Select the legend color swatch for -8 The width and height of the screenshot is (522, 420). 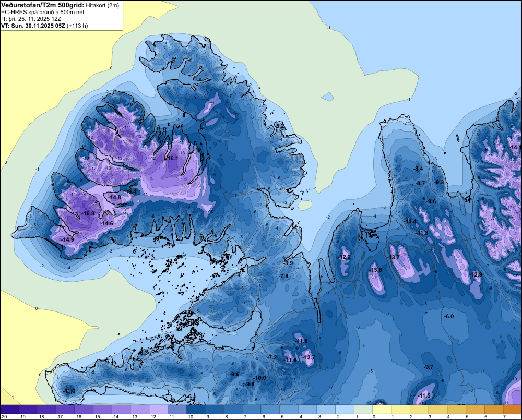point(233,410)
